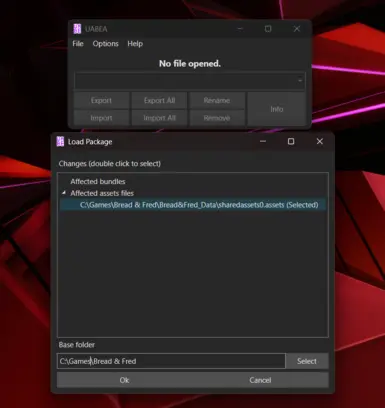This screenshot has width=385, height=408.
Task: Open the empty file dropdown in UABEA window
Action: tap(190, 81)
